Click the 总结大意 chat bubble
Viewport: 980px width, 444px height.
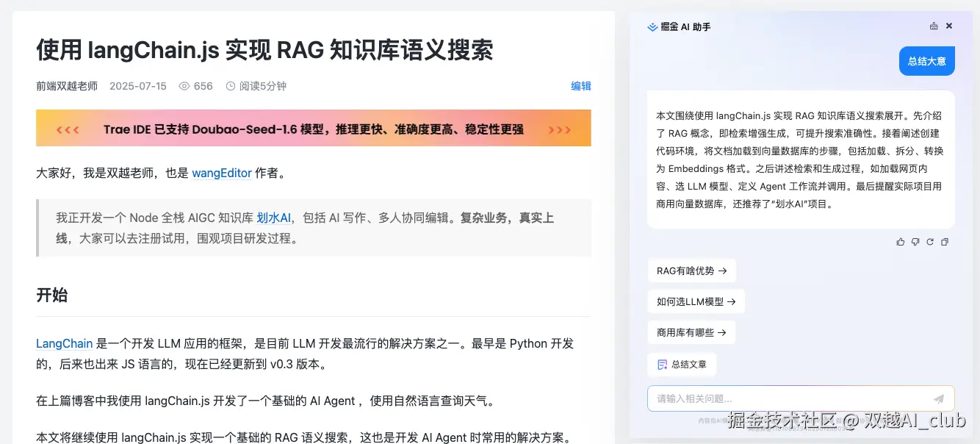[927, 61]
